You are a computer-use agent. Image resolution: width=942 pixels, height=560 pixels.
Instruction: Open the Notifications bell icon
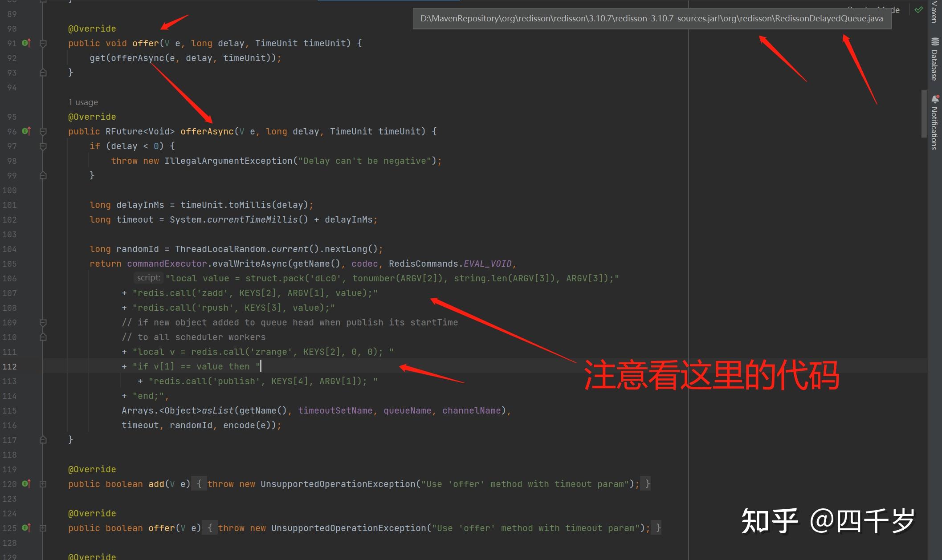(934, 99)
